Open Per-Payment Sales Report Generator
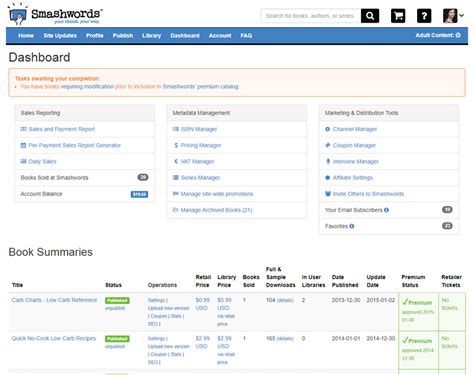The width and height of the screenshot is (474, 375). tap(75, 145)
